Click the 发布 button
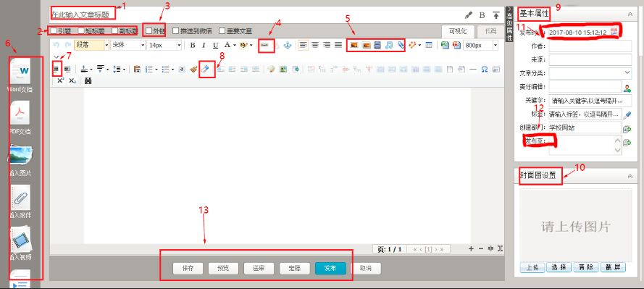644x289 pixels. click(330, 269)
